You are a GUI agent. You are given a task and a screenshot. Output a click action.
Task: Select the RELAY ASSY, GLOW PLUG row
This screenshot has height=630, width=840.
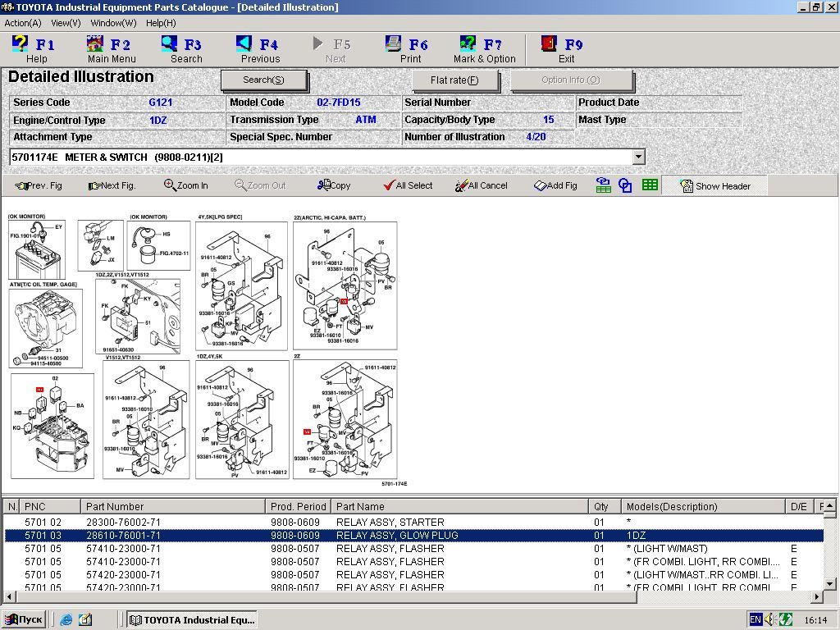[x=413, y=535]
